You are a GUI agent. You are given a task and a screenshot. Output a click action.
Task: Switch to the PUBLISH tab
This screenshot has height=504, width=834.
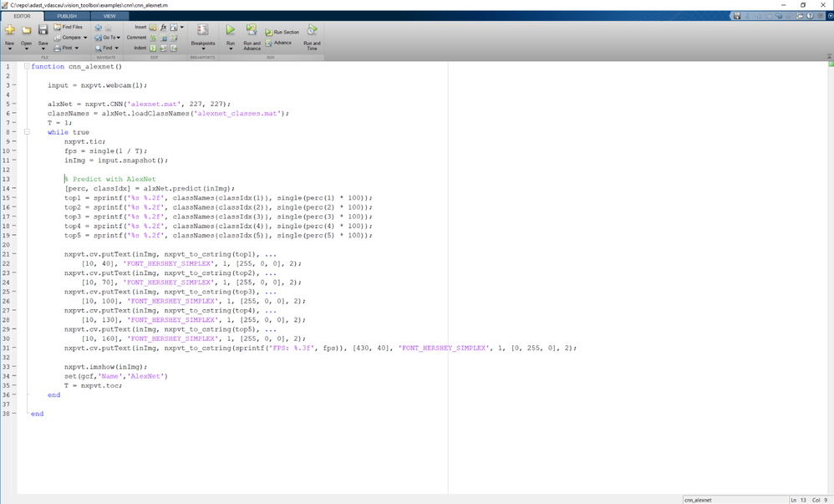tap(67, 16)
